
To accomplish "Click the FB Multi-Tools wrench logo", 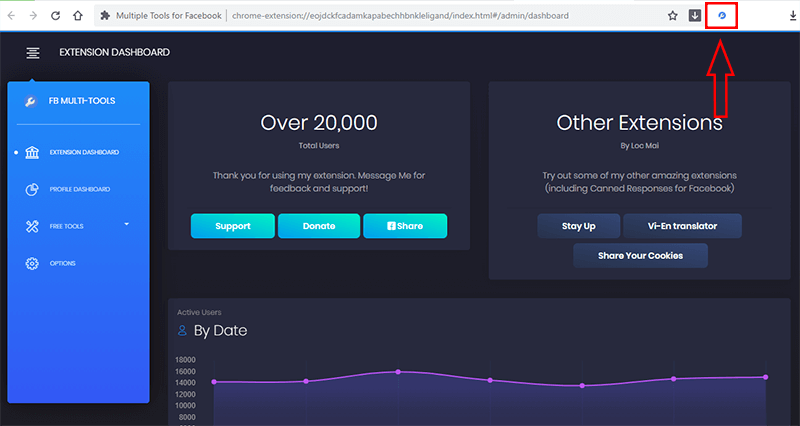I will pyautogui.click(x=31, y=101).
